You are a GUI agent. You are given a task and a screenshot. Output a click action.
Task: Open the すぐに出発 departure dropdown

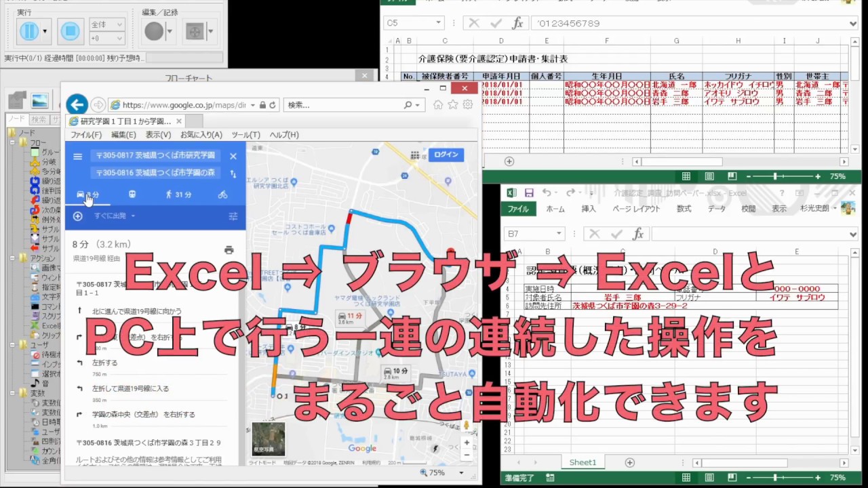click(x=115, y=216)
